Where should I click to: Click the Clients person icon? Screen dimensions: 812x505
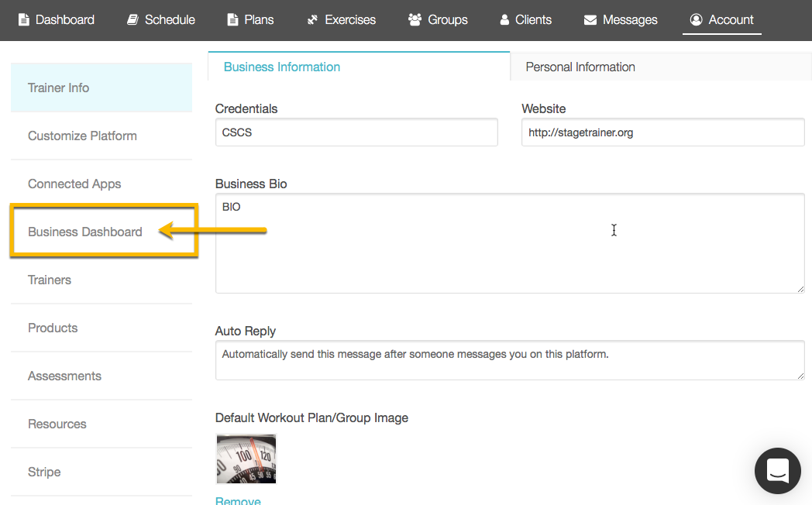pyautogui.click(x=504, y=19)
